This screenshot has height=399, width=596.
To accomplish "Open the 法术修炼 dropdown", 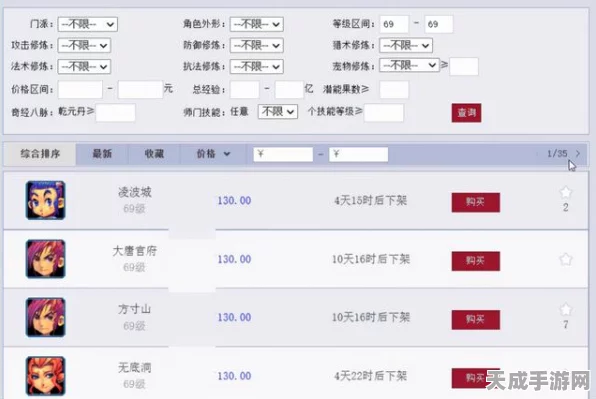I will tap(84, 66).
